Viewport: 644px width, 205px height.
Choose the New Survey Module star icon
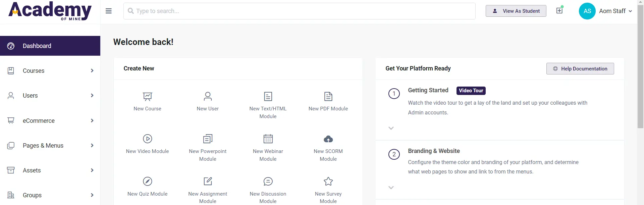coord(328,181)
